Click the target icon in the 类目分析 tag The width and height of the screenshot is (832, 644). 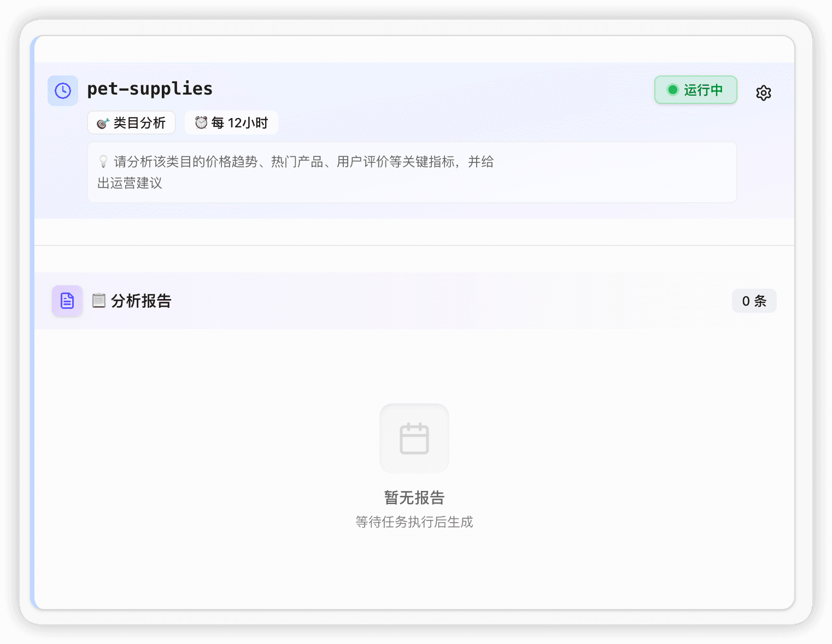pos(102,123)
